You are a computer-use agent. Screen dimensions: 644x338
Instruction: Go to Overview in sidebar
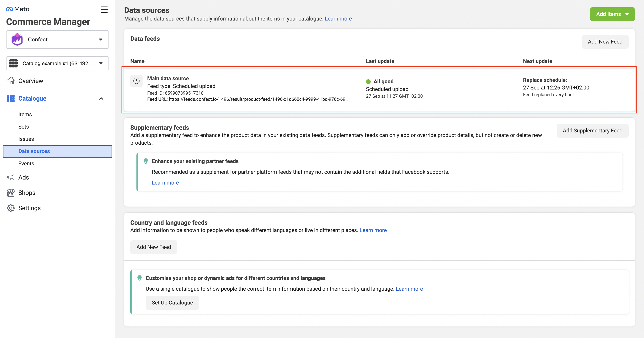[x=30, y=81]
